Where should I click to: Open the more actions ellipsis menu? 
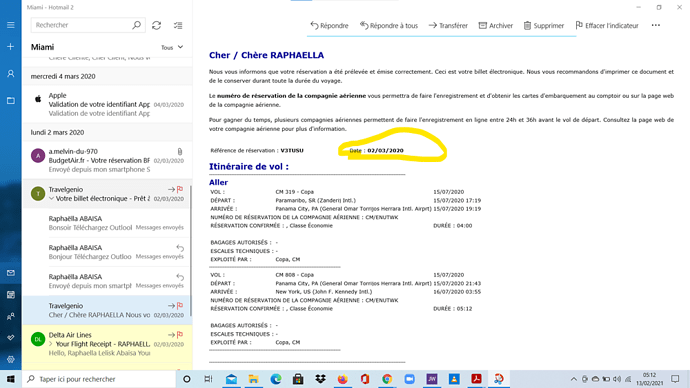656,26
